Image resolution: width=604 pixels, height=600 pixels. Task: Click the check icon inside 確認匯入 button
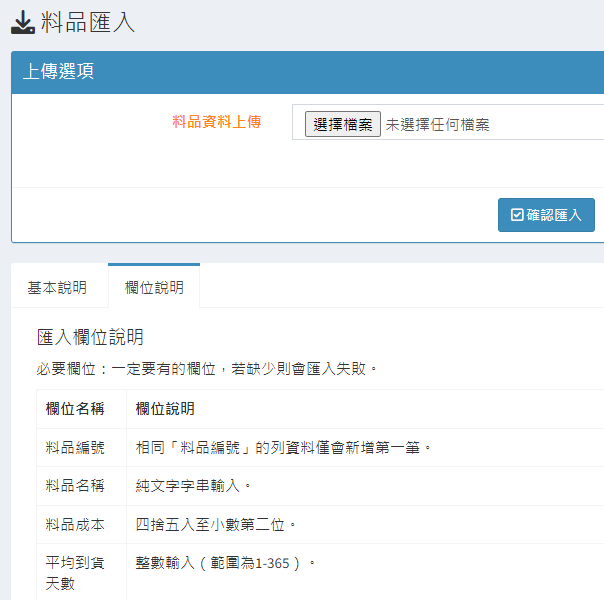517,215
